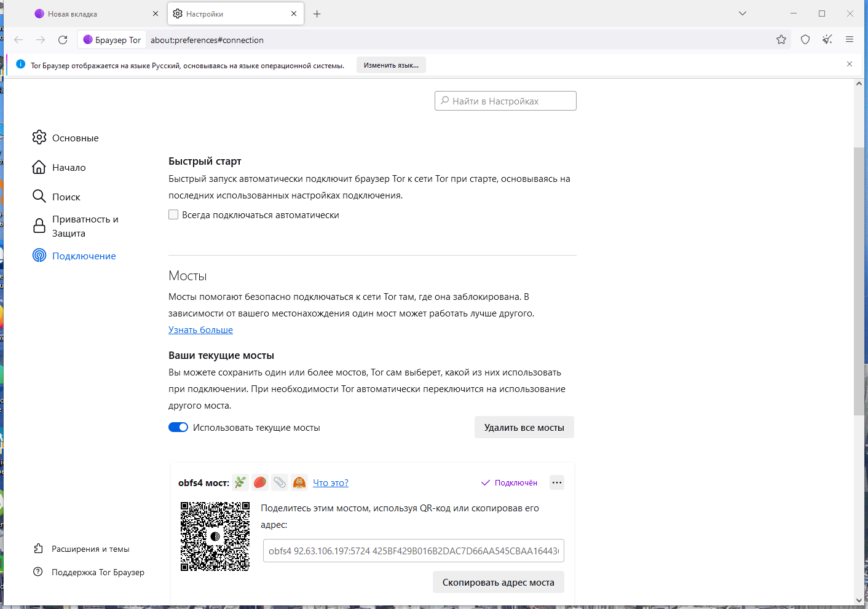This screenshot has height=609, width=868.
Task: Open the Основные settings section
Action: [x=66, y=138]
